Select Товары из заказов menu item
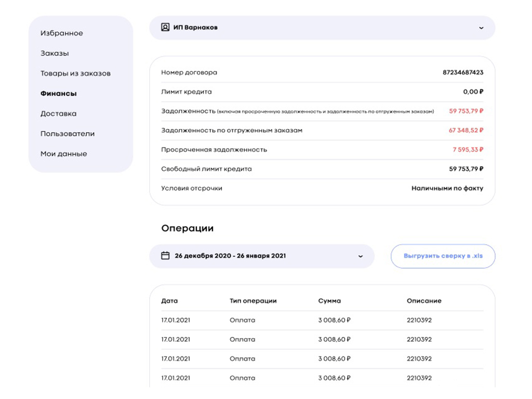This screenshot has width=532, height=399. [75, 73]
